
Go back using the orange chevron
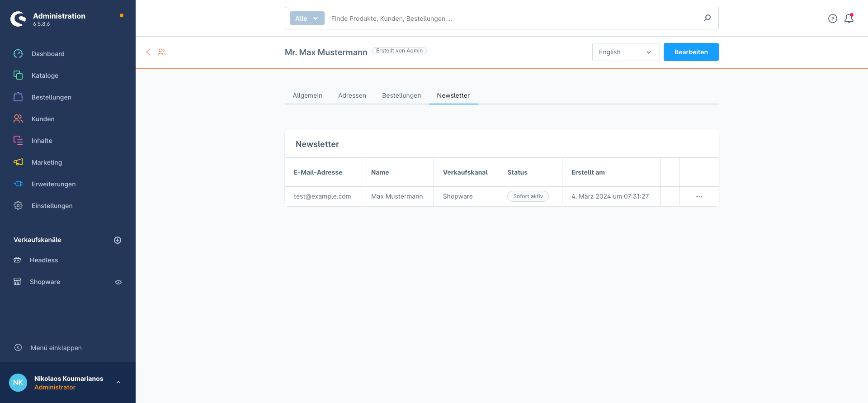pyautogui.click(x=148, y=52)
